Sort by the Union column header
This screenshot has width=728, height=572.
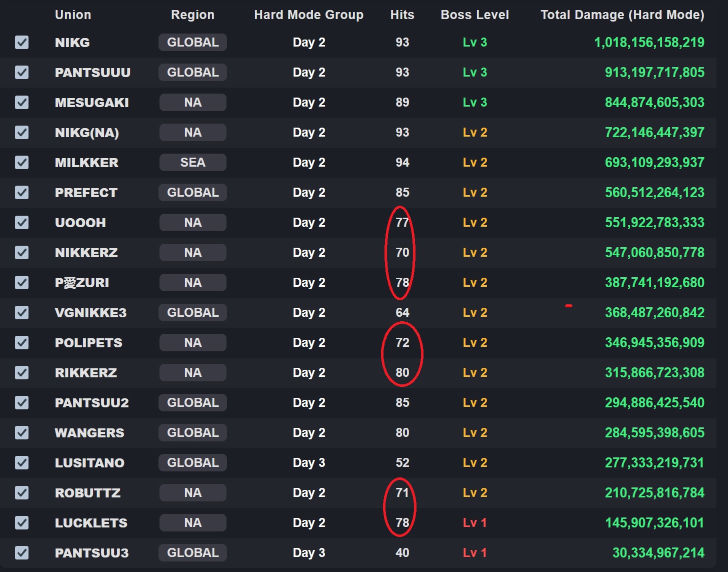73,15
